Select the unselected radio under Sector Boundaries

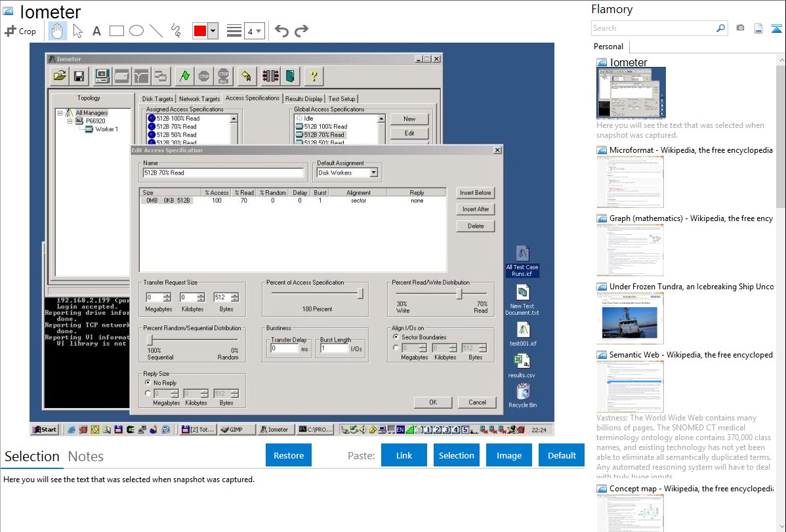[x=396, y=348]
